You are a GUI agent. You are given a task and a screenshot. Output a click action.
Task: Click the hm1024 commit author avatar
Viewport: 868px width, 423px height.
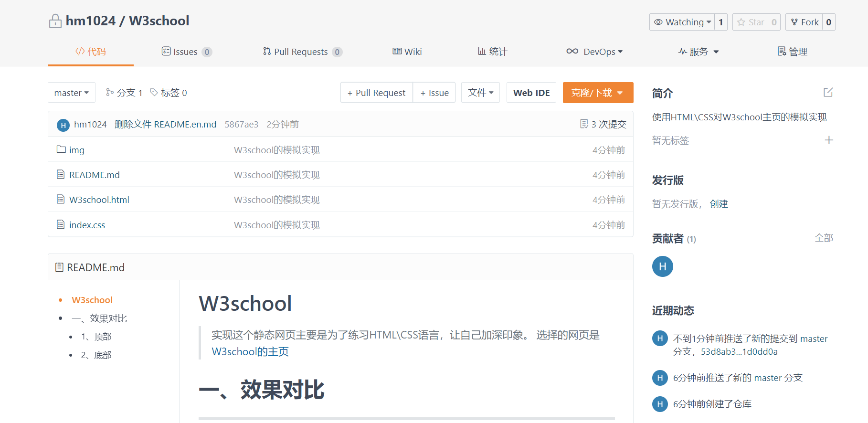coord(63,125)
